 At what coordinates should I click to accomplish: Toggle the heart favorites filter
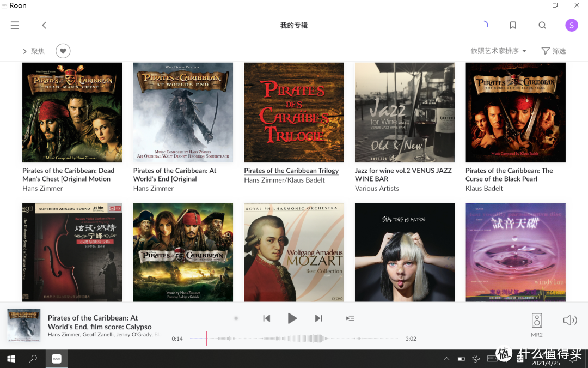[x=63, y=51]
